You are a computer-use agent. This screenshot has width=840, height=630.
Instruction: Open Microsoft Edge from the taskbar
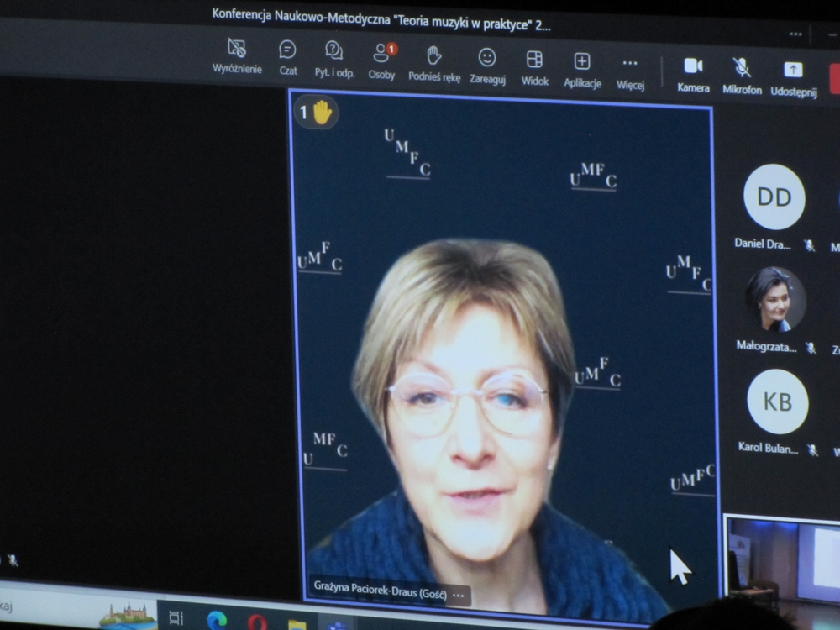[x=217, y=620]
